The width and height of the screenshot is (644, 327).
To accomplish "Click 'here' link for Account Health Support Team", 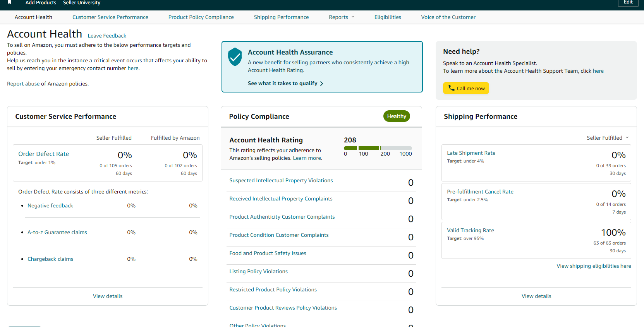I will 598,71.
